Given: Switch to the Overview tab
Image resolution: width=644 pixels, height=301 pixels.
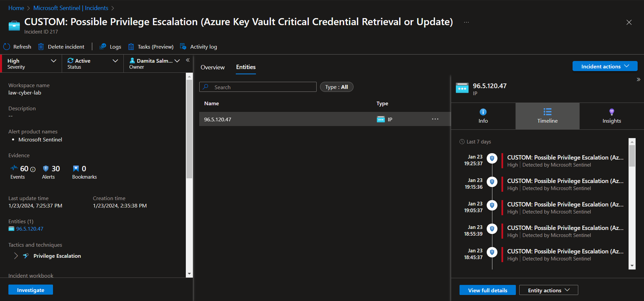Looking at the screenshot, I should [213, 67].
